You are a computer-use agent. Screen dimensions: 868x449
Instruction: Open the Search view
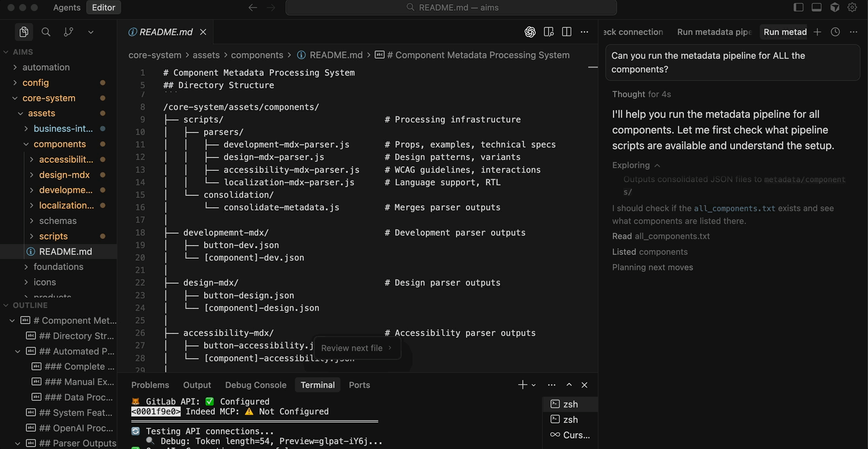click(x=45, y=31)
